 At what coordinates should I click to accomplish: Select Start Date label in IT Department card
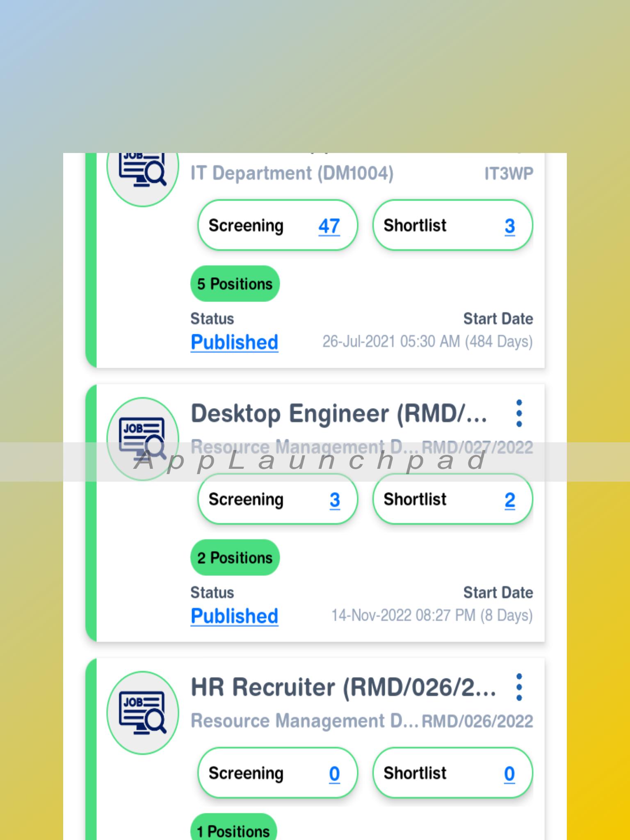tap(498, 319)
